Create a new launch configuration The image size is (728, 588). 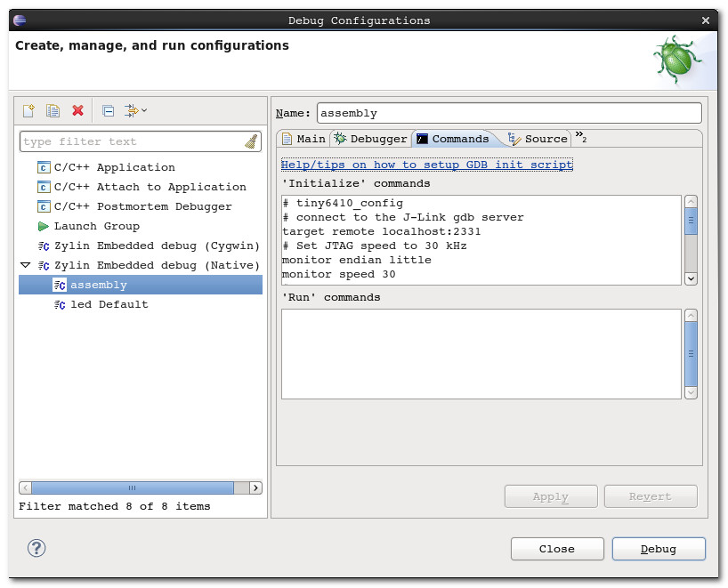(x=28, y=110)
